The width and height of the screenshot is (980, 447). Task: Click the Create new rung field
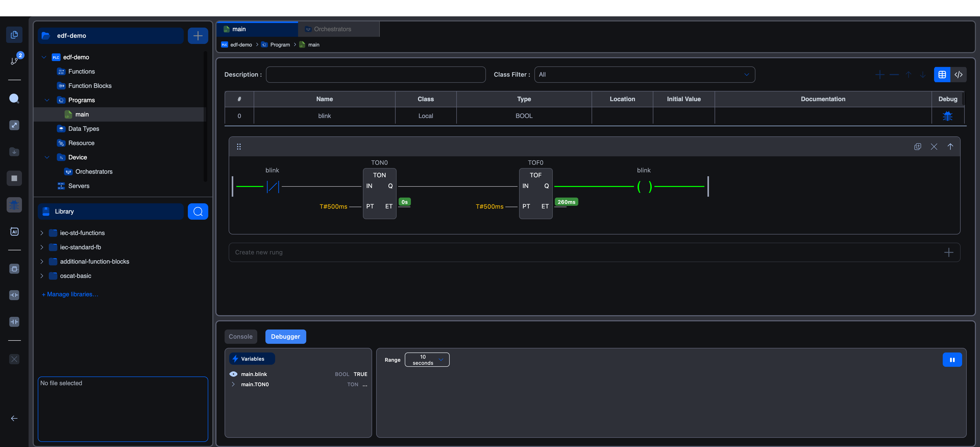pos(594,252)
